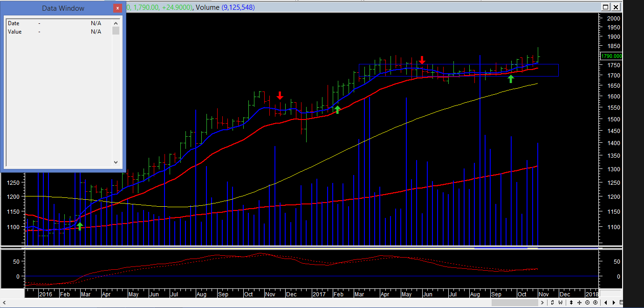This screenshot has width=644, height=308.
Task: Click the 2017 label on date axis
Action: 319,294
